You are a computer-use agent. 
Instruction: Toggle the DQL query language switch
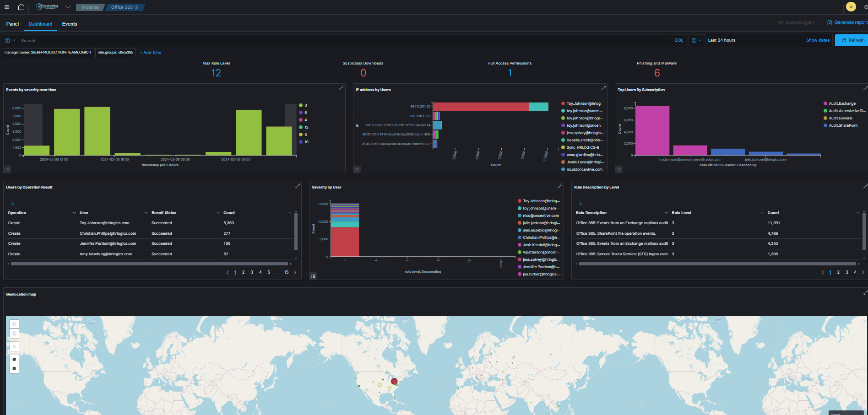coord(678,40)
